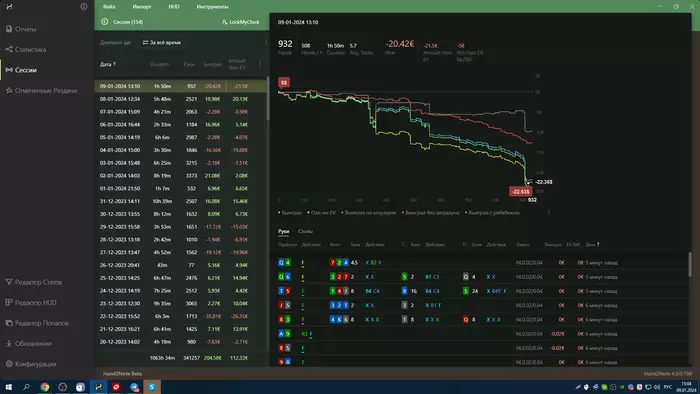Go back using arrow beside Сессии (154)
The width and height of the screenshot is (700, 394).
point(104,21)
